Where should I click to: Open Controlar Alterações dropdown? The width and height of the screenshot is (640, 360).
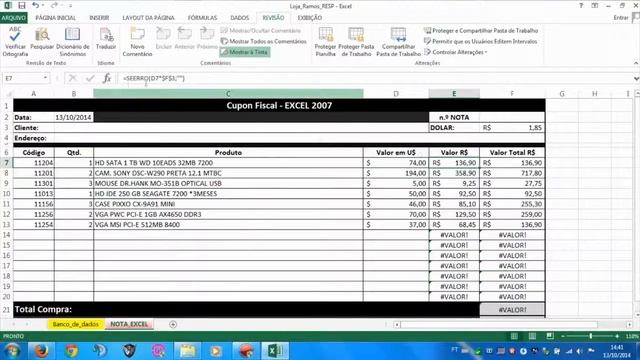point(456,52)
